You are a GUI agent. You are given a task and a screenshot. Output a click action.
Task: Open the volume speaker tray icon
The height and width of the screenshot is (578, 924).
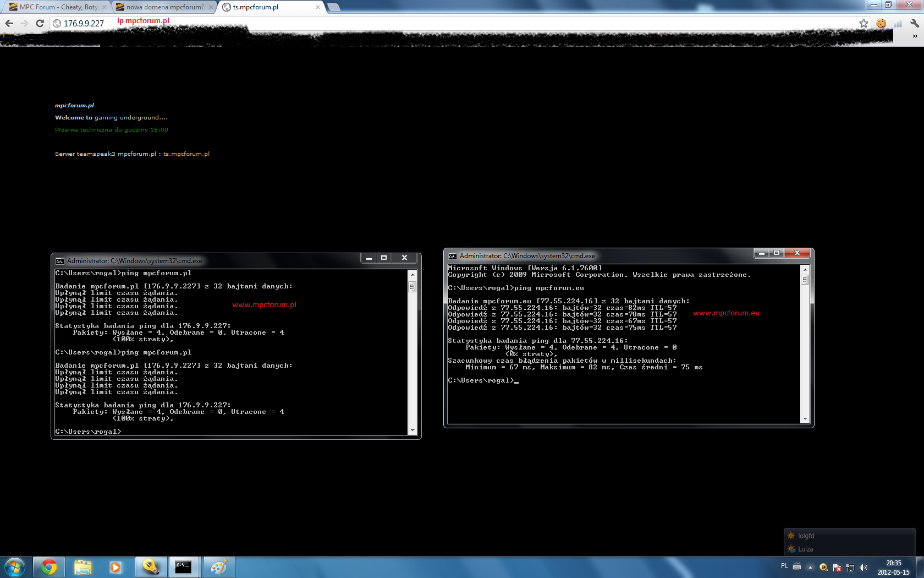864,567
